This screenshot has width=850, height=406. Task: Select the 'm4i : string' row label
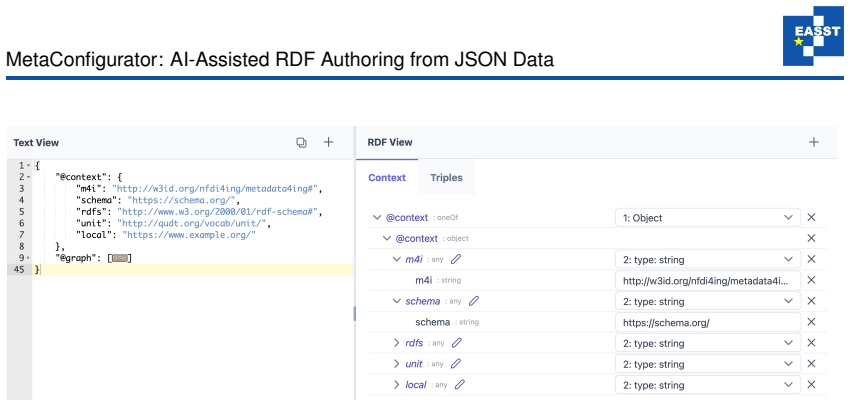point(438,280)
